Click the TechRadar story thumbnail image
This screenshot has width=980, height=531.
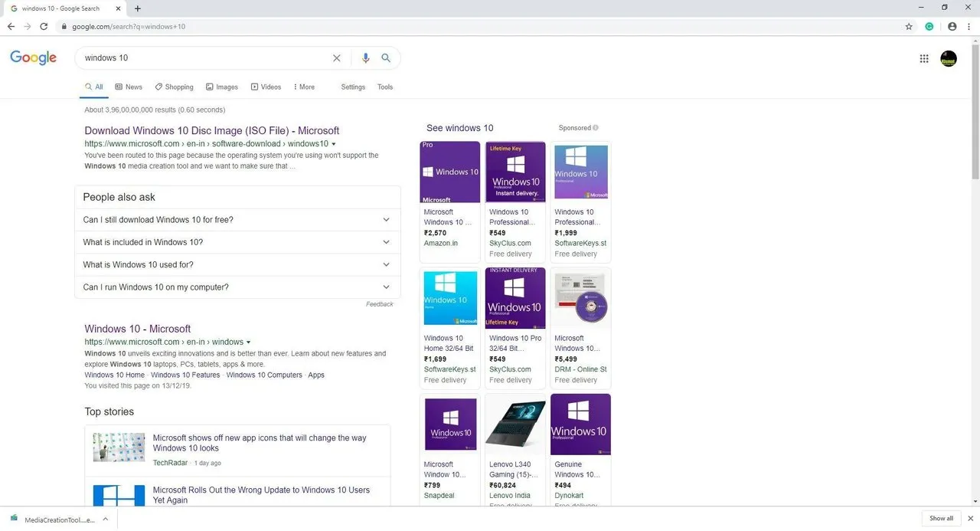pyautogui.click(x=119, y=447)
